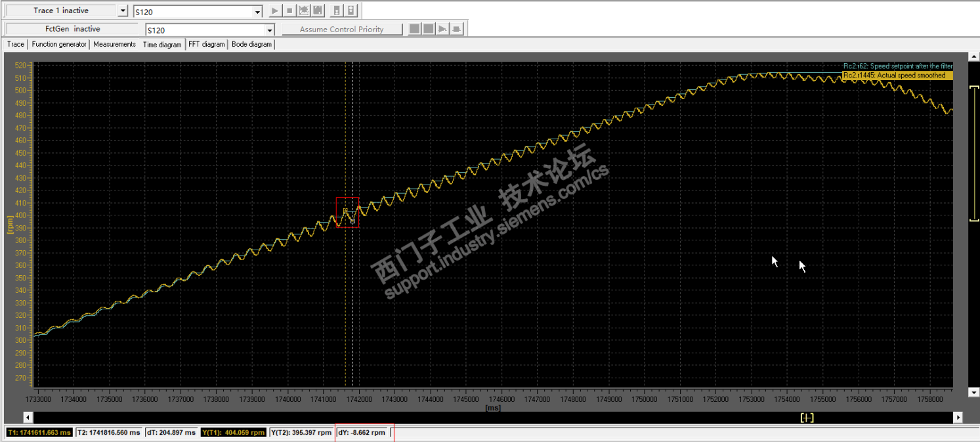
Task: Select the Time diagram tab
Action: tap(162, 45)
